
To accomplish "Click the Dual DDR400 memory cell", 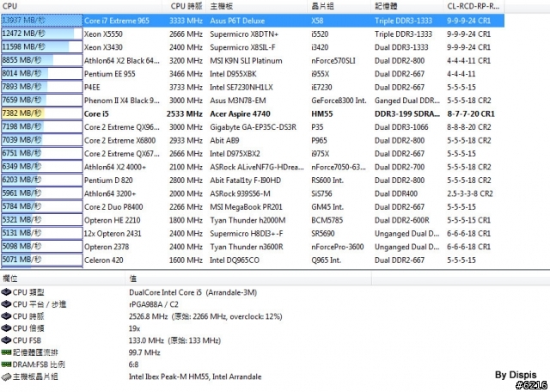I will [x=396, y=193].
